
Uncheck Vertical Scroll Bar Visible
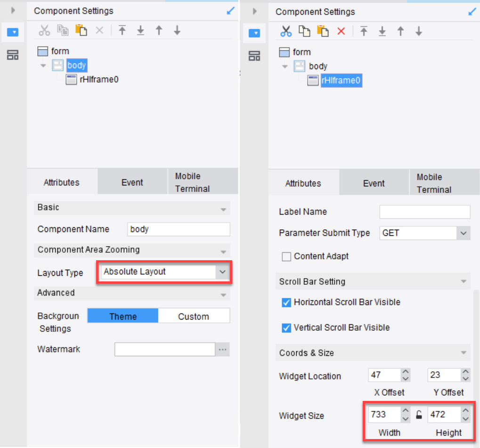point(286,328)
